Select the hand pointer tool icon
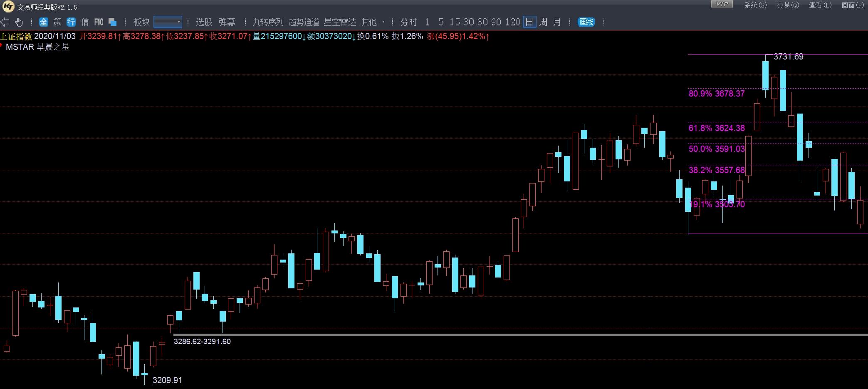Image resolution: width=868 pixels, height=389 pixels. [x=19, y=22]
